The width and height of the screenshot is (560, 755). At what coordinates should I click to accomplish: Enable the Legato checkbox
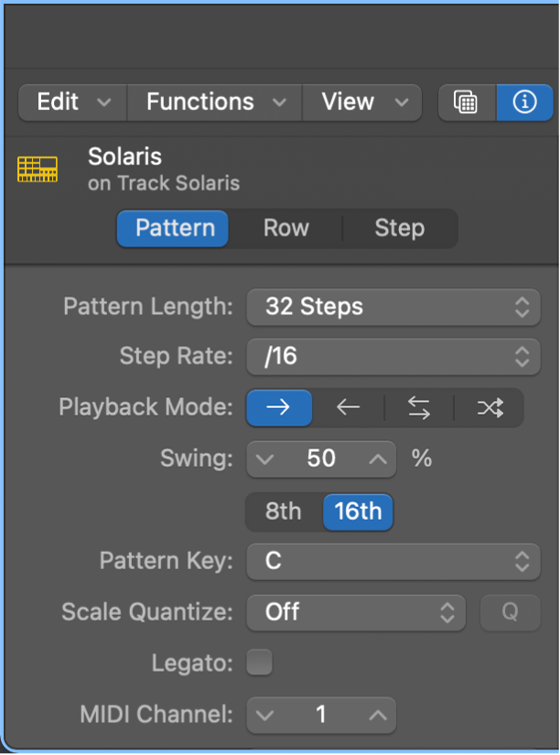pyautogui.click(x=260, y=663)
